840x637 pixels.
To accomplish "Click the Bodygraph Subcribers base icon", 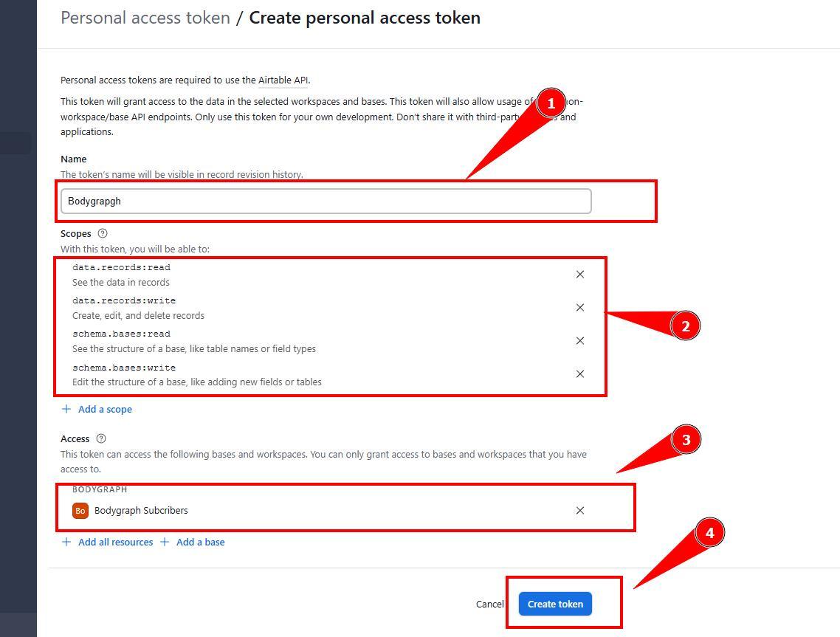I will pos(80,511).
